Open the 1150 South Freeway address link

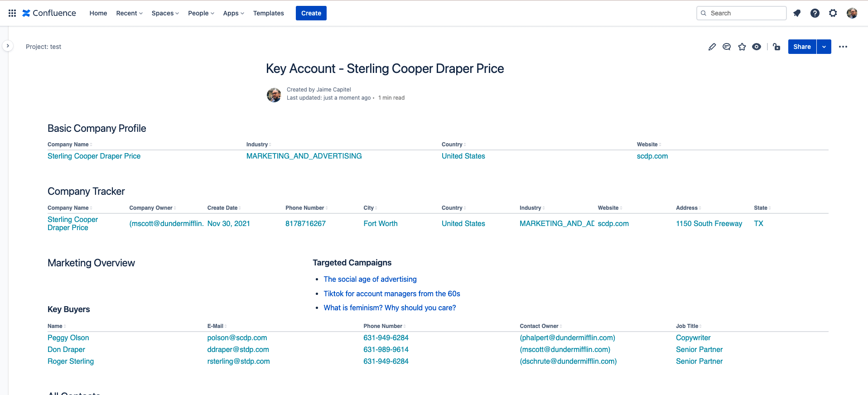coord(709,223)
